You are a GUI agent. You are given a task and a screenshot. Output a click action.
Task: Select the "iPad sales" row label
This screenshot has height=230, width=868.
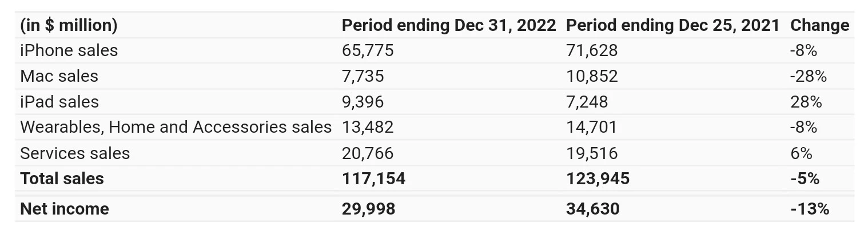(59, 102)
